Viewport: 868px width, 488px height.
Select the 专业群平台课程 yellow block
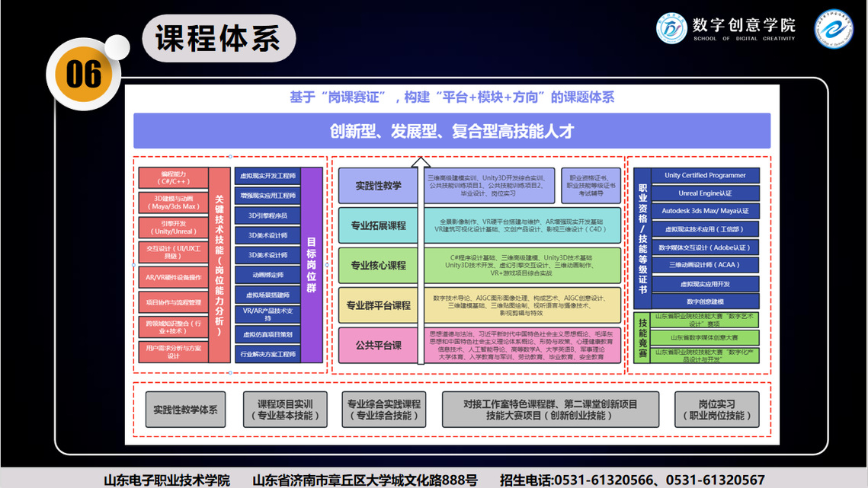coord(378,305)
